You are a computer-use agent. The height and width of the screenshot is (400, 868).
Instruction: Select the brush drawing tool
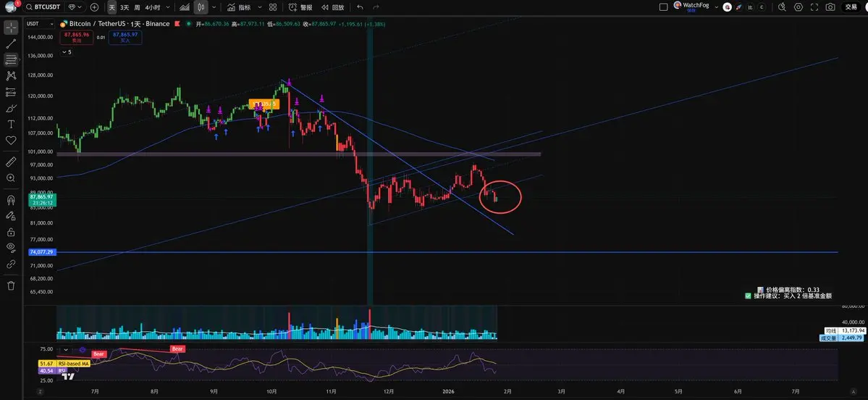coord(11,108)
